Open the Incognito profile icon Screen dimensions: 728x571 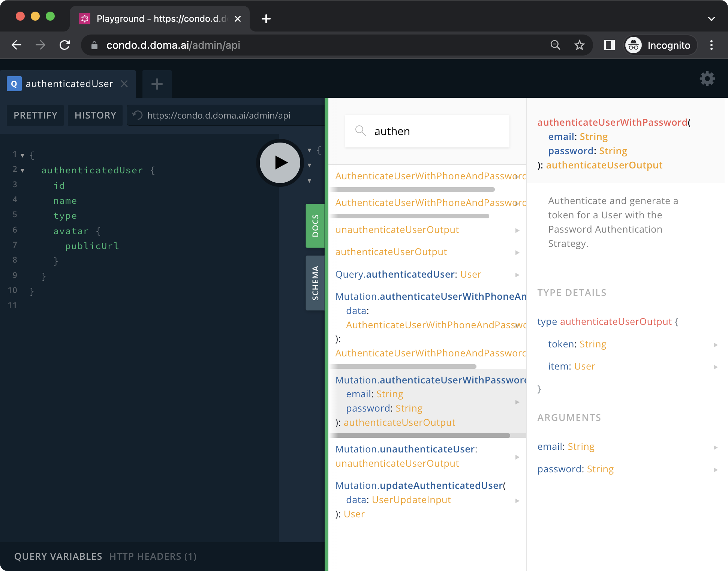point(634,45)
